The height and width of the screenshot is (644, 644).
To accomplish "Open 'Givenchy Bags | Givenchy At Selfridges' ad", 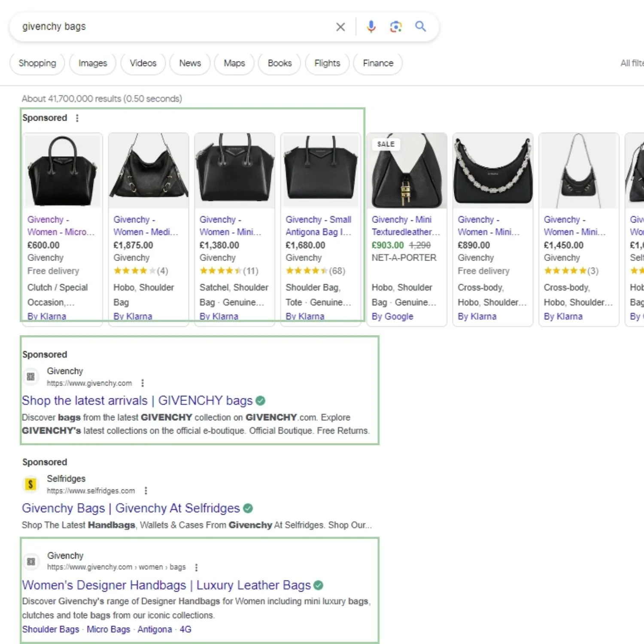I will (131, 508).
